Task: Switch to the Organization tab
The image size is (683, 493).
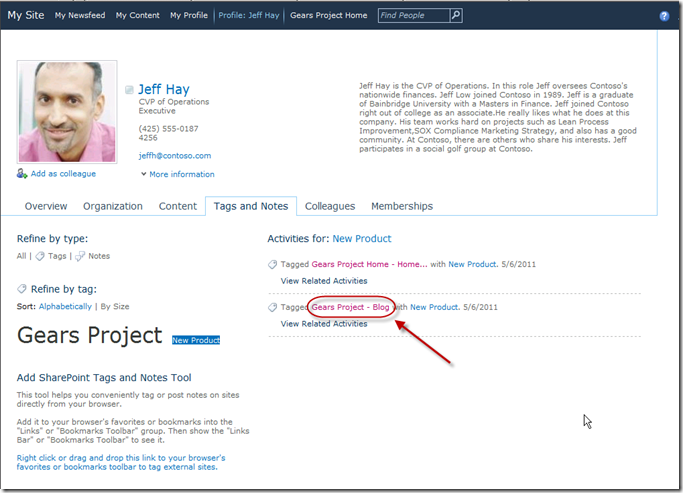Action: tap(113, 206)
